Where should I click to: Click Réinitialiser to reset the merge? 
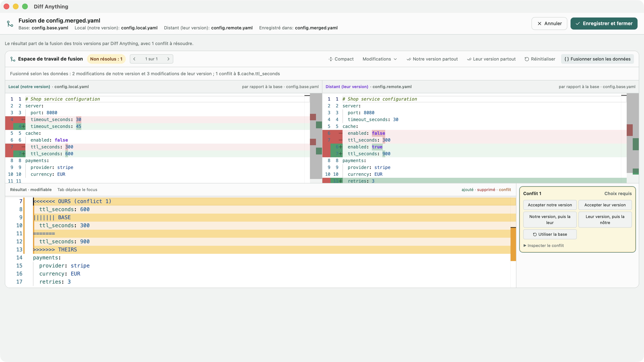click(x=540, y=59)
